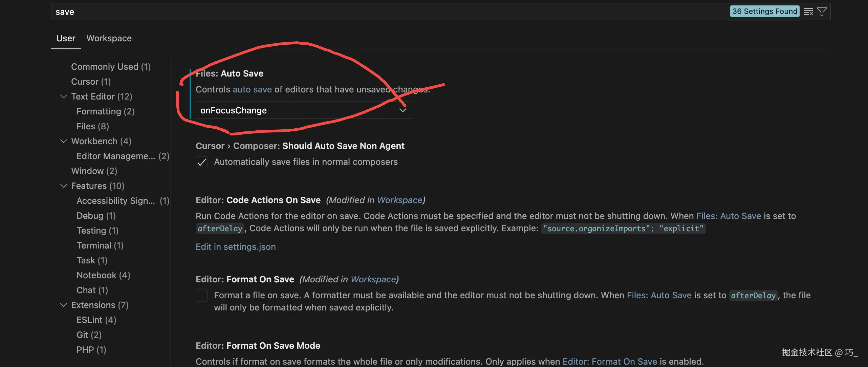This screenshot has width=868, height=367.
Task: Open the ESLint settings category
Action: (x=96, y=320)
